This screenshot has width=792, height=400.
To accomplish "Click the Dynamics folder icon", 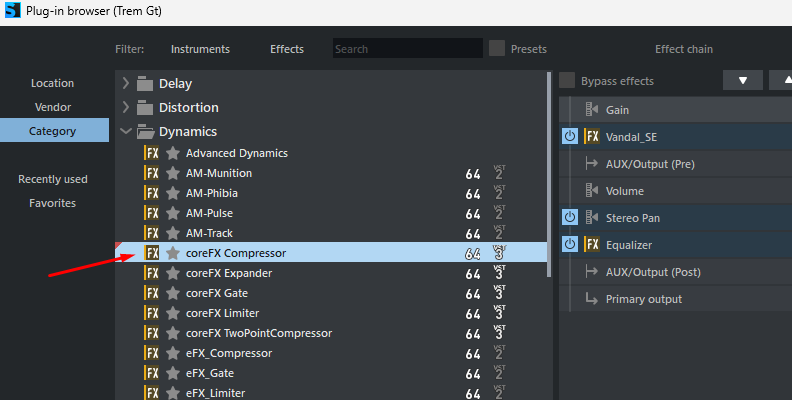I will click(145, 131).
